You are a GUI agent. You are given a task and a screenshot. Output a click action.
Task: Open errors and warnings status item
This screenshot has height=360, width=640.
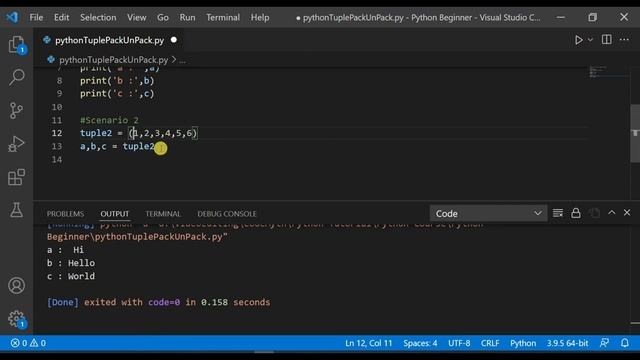tap(28, 343)
